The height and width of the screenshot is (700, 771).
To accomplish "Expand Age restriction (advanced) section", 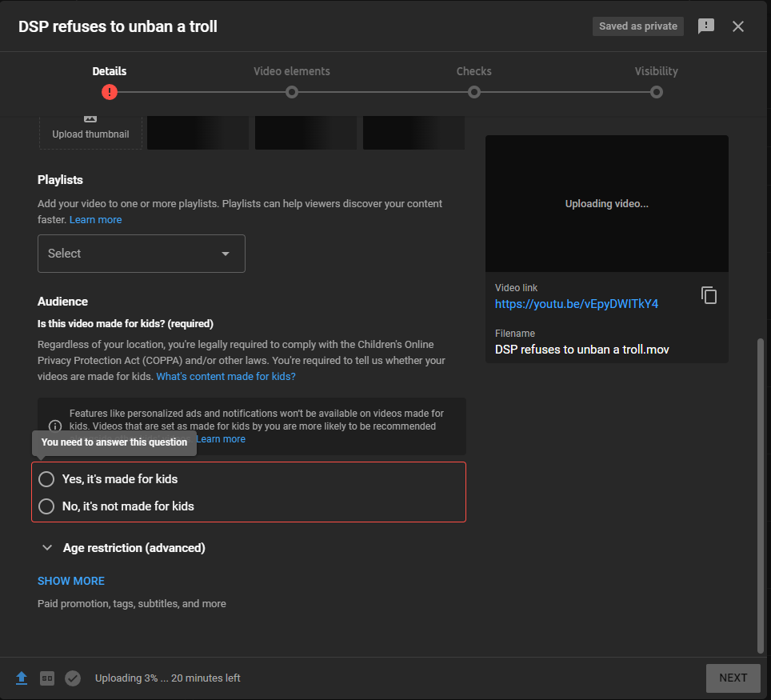I will 47,547.
